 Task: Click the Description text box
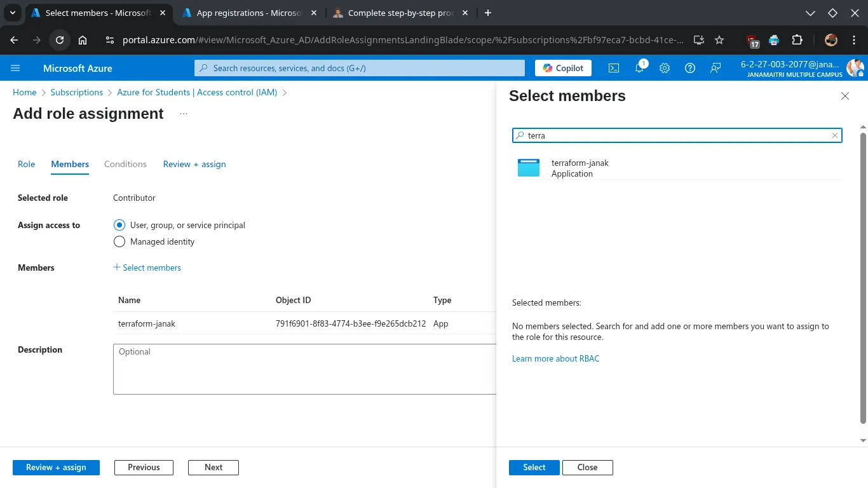[x=305, y=369]
